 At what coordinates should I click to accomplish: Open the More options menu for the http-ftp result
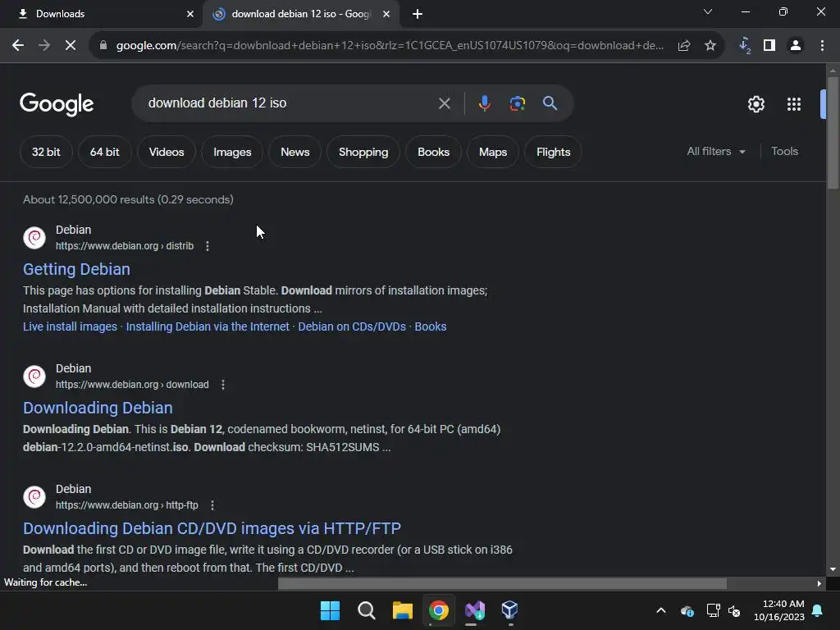[212, 505]
